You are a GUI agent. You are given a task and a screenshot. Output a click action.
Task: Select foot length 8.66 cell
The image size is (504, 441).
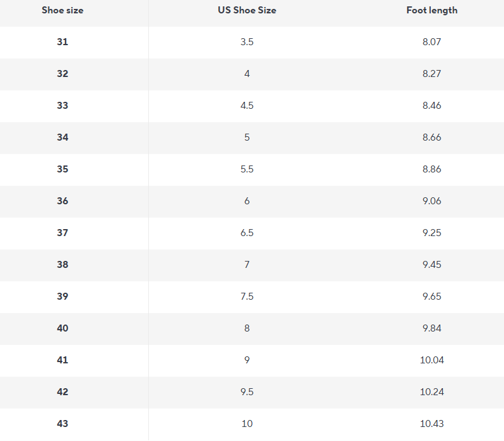click(x=431, y=137)
